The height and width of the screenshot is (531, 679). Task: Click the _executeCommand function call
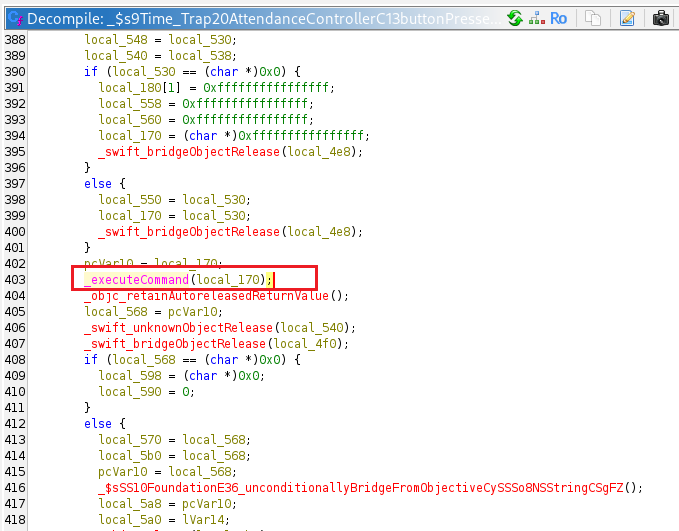click(x=136, y=279)
